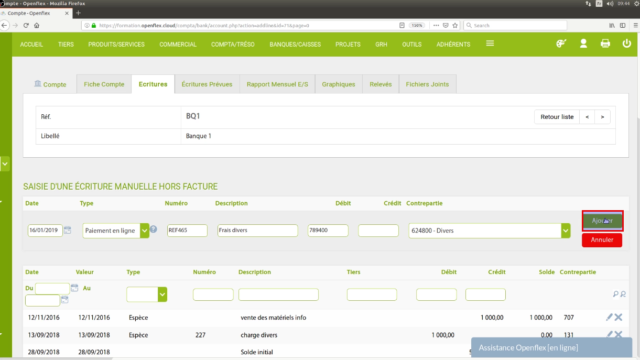
Task: Open the Graphiques tab
Action: click(338, 84)
